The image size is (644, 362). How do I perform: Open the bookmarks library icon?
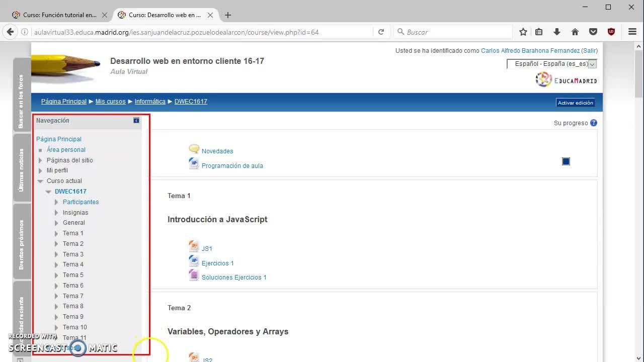[x=539, y=32]
